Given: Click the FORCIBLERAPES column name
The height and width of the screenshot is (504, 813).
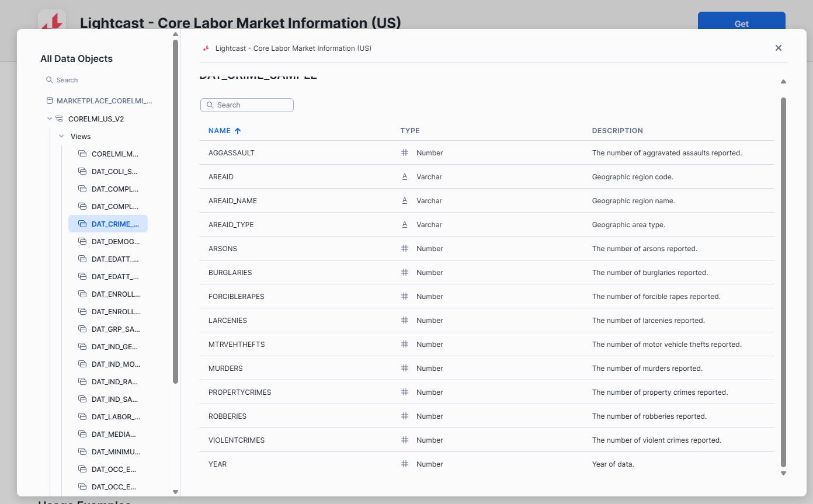Looking at the screenshot, I should pos(237,296).
